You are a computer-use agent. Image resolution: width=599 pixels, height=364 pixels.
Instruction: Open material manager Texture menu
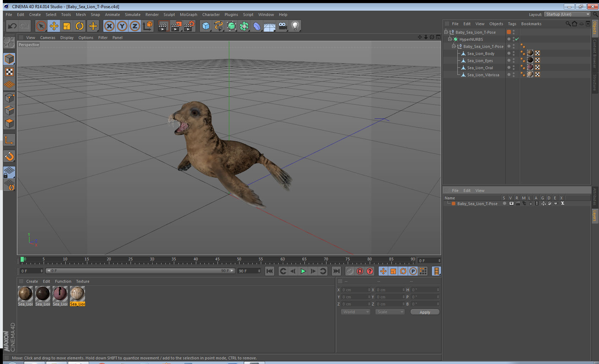point(83,281)
